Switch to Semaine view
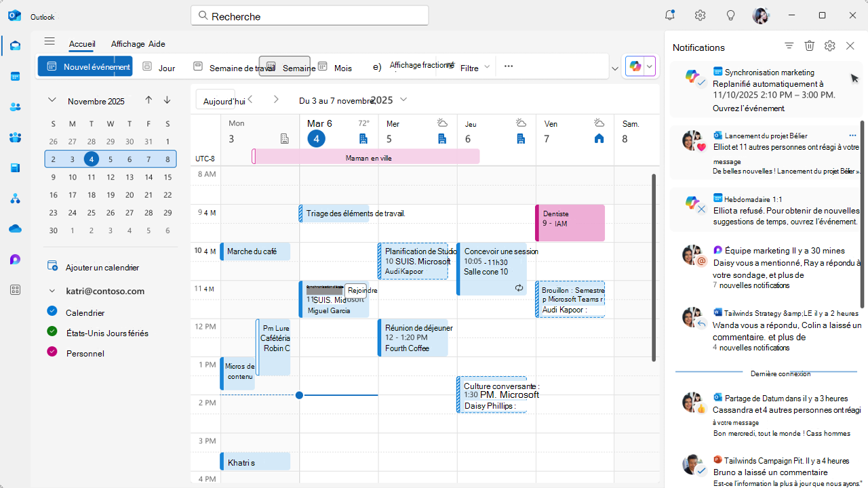Screen dimensions: 868x488 point(284,66)
